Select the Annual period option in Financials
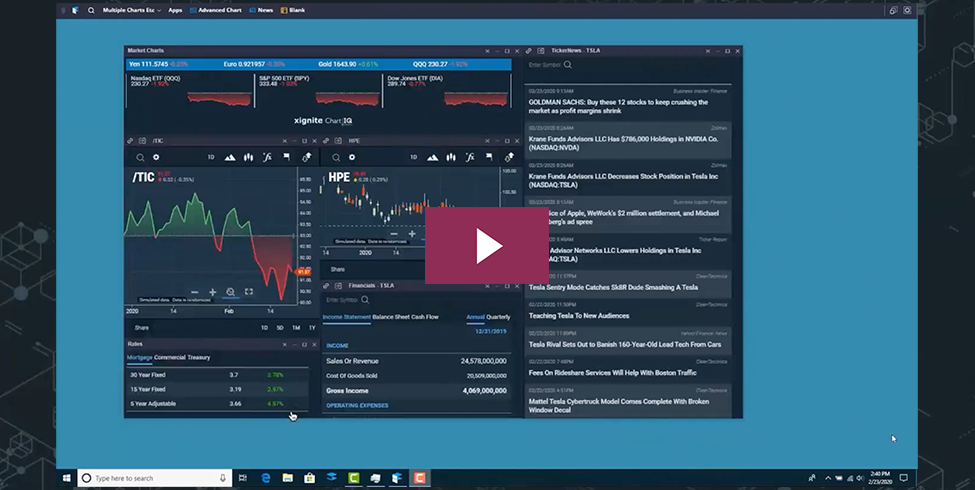Viewport: 975px width, 490px height. [475, 317]
